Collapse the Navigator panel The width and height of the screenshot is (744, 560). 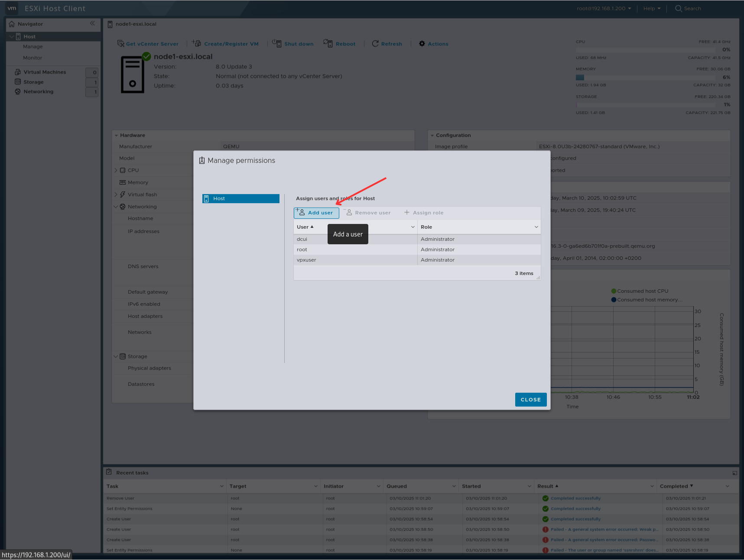coord(92,23)
